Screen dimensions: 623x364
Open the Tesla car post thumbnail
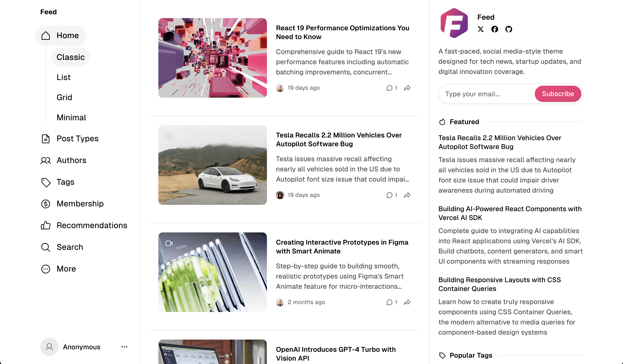[x=213, y=165]
